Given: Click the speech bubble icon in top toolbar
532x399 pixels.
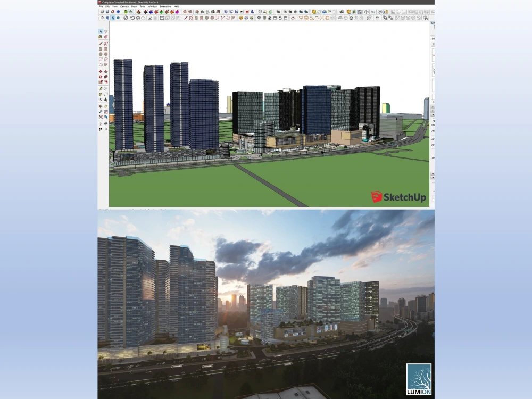Looking at the screenshot, I should (380, 12).
